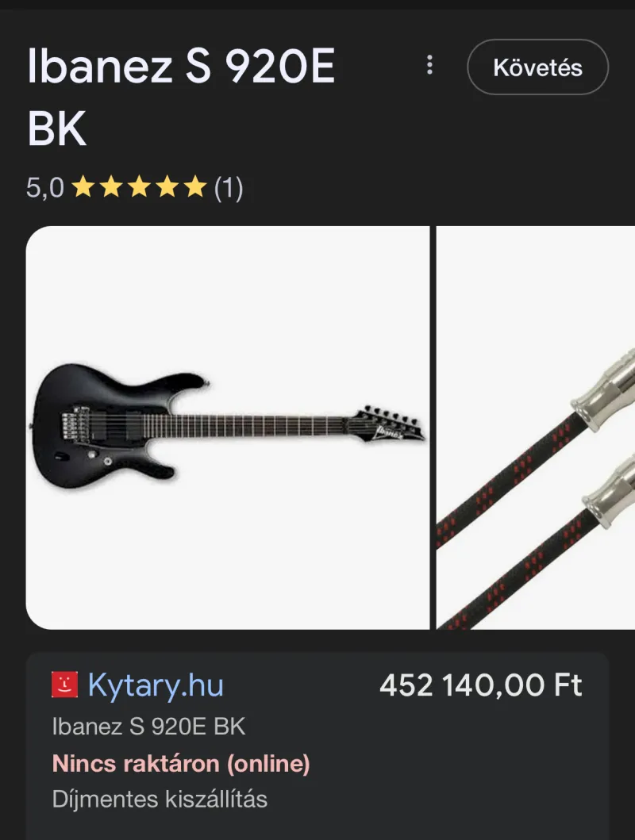Open the Ibanez S 920E BK offer title under Kytary.hu

pyautogui.click(x=148, y=727)
